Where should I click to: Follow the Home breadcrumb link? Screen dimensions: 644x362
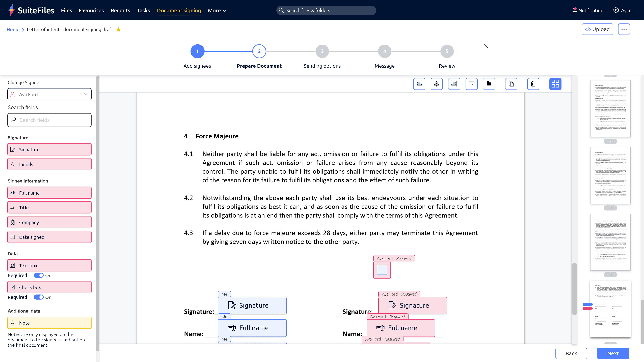click(x=13, y=29)
